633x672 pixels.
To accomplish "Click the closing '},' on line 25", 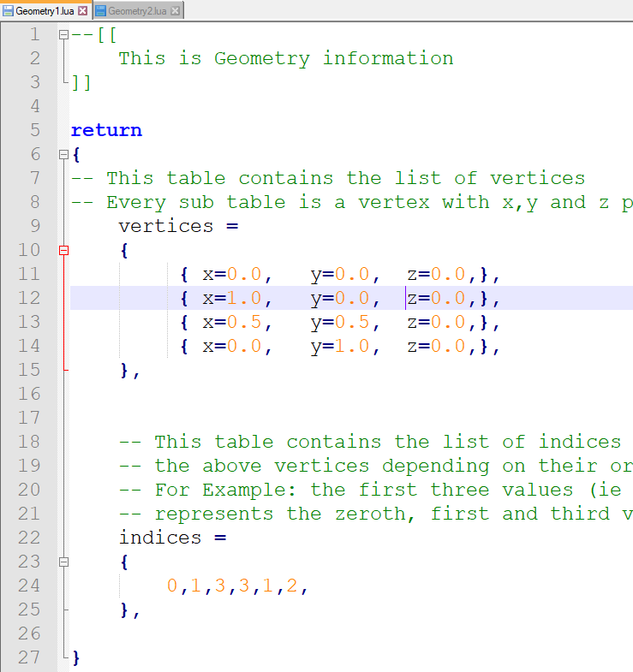I will [130, 610].
